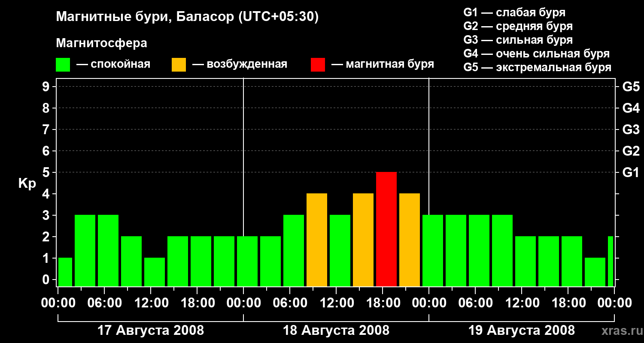Click 'G5 — экстремальная буря' legend entry
Image resolution: width=644 pixels, height=343 pixels.
coord(538,67)
